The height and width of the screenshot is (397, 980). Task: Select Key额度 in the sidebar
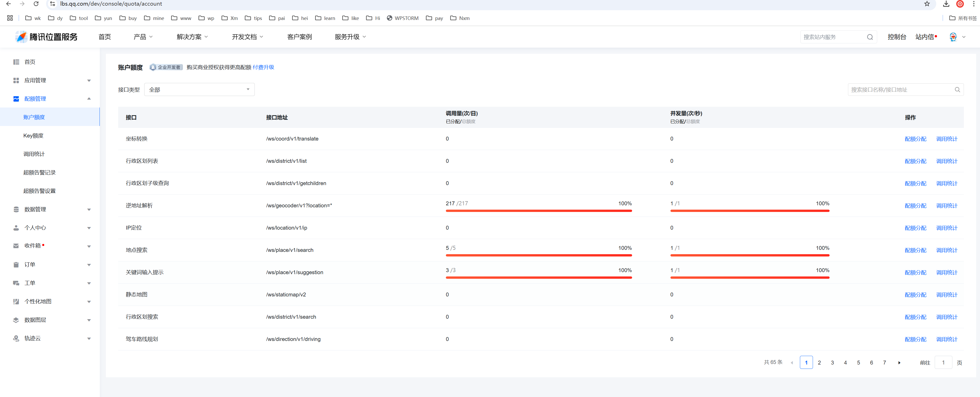coord(34,135)
